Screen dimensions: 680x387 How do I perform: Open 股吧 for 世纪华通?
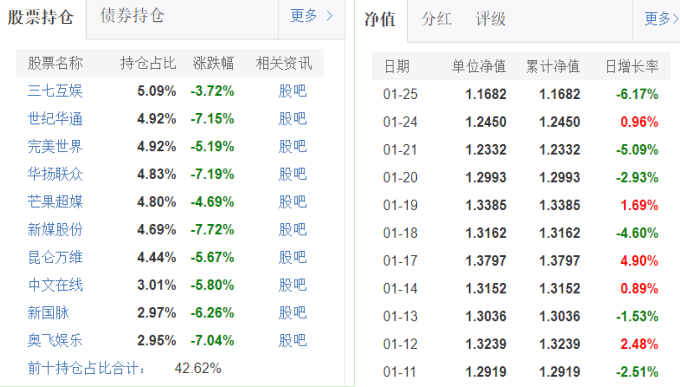[x=293, y=119]
